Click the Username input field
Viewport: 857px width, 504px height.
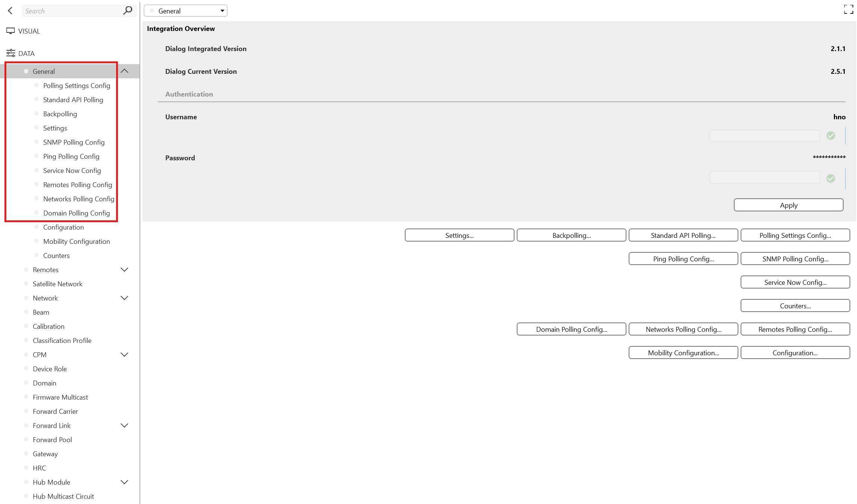[764, 136]
